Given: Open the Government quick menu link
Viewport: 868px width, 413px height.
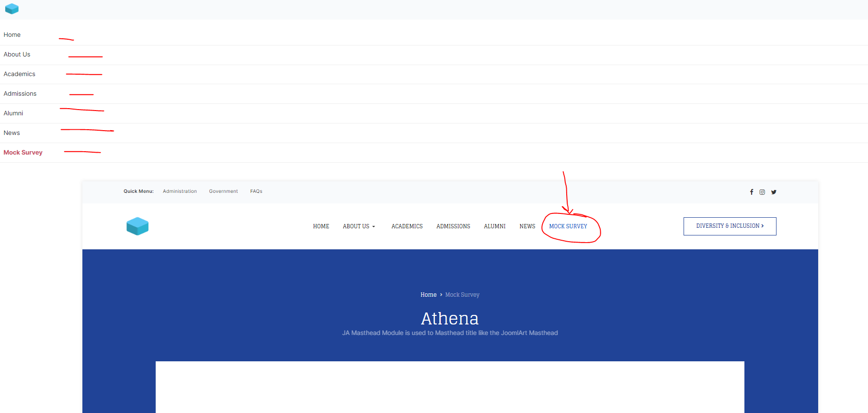Looking at the screenshot, I should (223, 191).
